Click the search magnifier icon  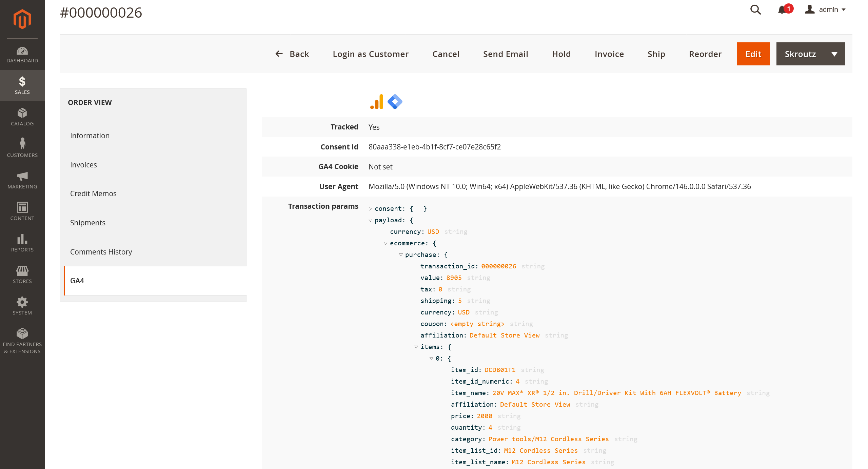755,9
